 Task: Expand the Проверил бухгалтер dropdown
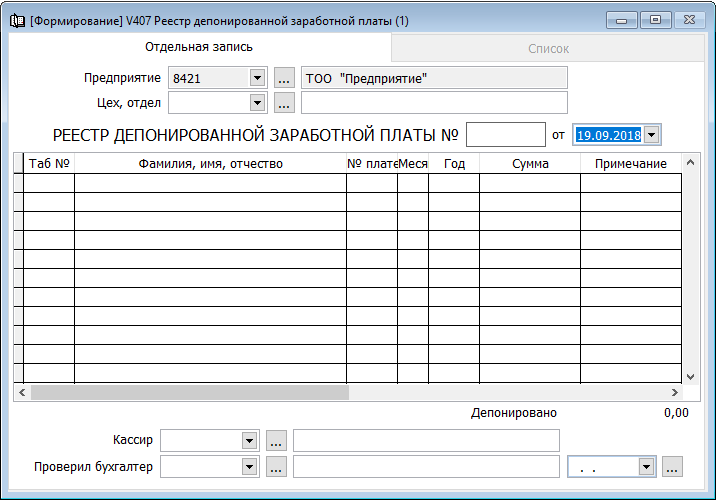249,466
